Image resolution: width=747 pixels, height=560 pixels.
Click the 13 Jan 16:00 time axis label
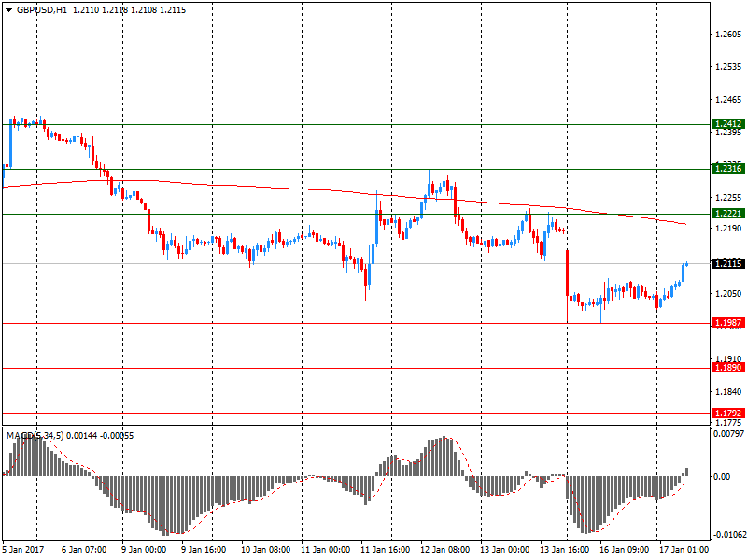tap(565, 550)
